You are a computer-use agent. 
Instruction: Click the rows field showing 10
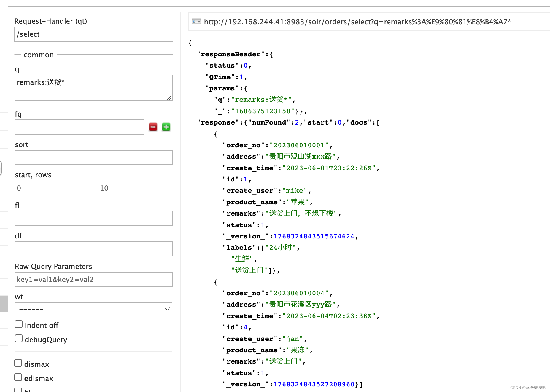[x=135, y=188]
